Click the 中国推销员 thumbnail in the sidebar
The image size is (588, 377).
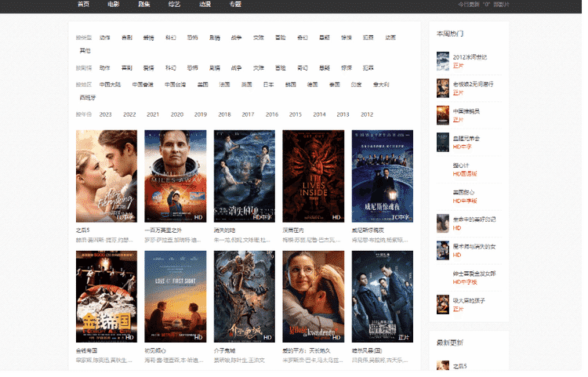(x=442, y=114)
